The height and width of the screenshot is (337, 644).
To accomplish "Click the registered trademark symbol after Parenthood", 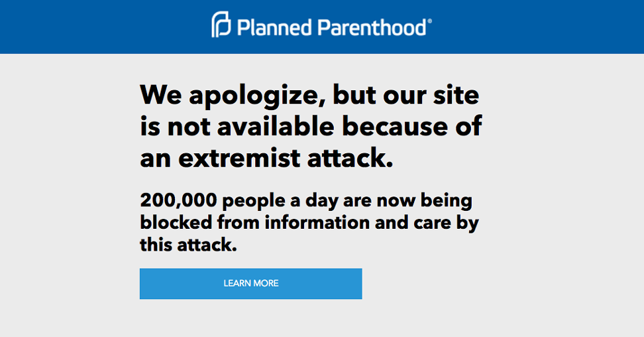I will 431,21.
